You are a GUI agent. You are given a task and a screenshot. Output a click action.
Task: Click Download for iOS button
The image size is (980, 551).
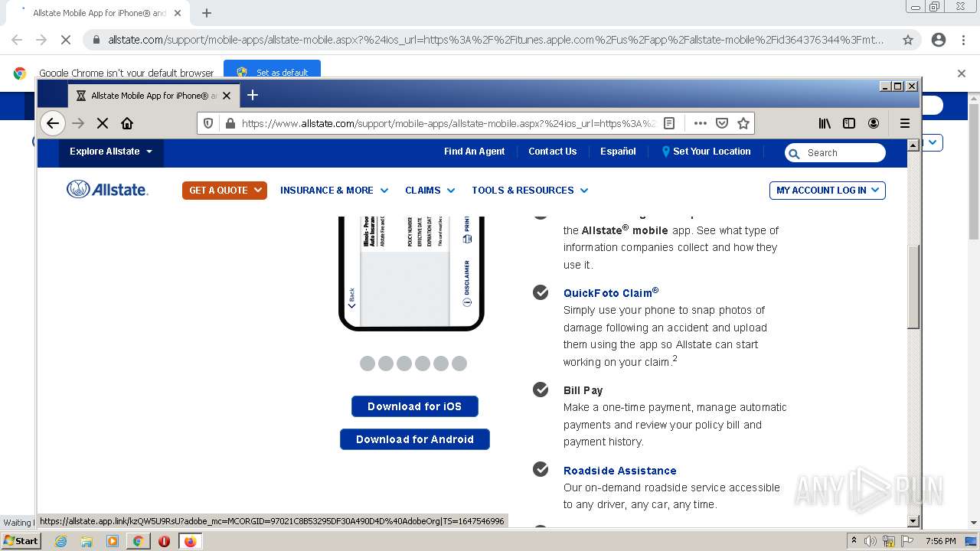[x=415, y=406]
